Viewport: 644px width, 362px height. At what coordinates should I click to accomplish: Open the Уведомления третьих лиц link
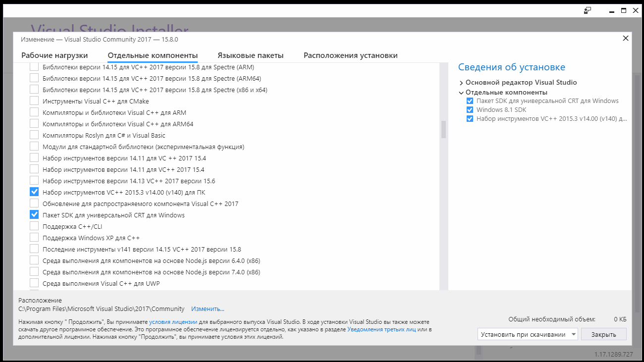click(x=381, y=329)
